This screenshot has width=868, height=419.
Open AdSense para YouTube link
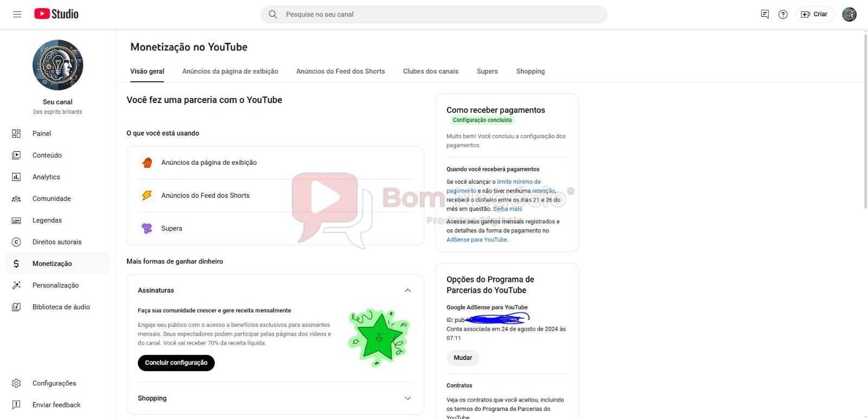(x=477, y=240)
